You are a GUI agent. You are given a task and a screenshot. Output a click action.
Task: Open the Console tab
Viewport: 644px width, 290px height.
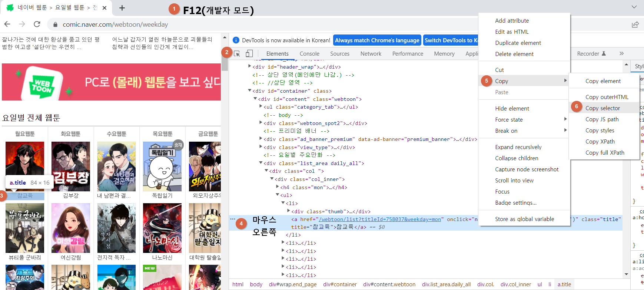[x=309, y=54]
